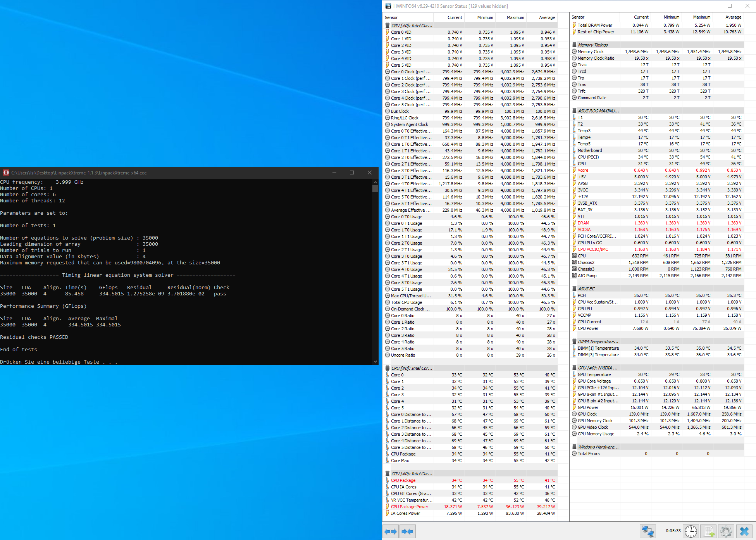Viewport: 756px width, 540px height.
Task: Select the Core Max temperature row
Action: [470, 461]
